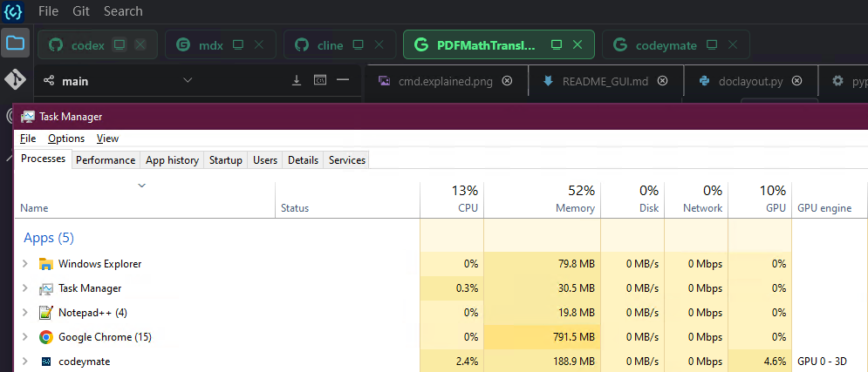The image size is (868, 372).
Task: Sort by the Status column header
Action: [x=348, y=200]
